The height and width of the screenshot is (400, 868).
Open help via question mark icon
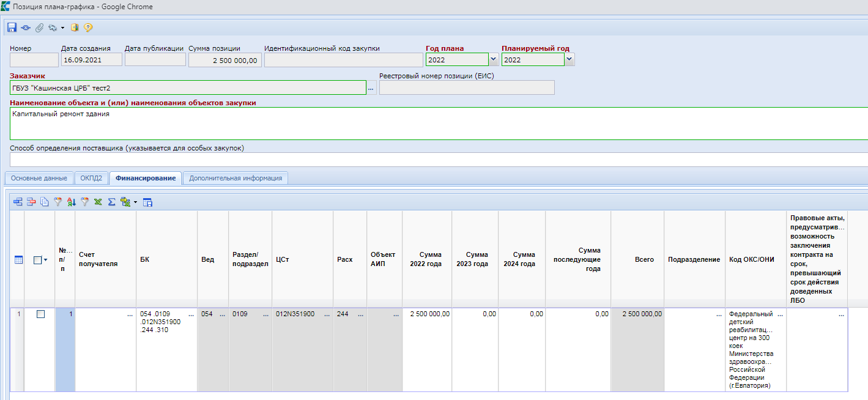pyautogui.click(x=88, y=28)
